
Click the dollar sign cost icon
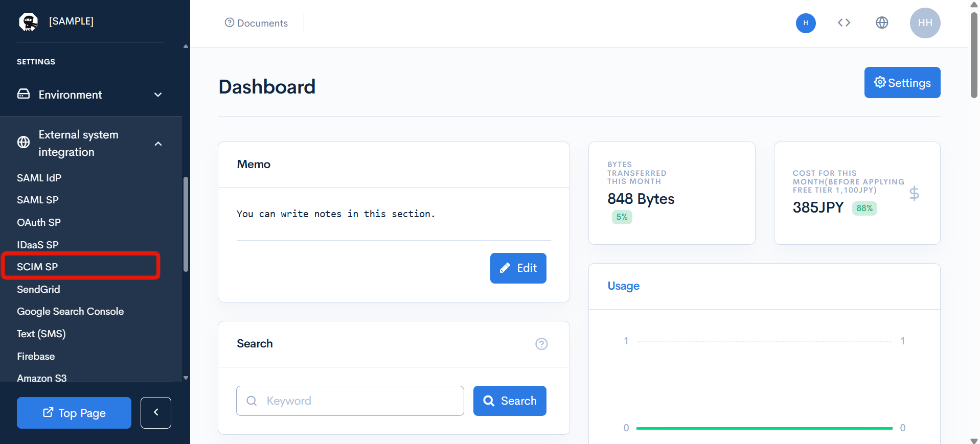click(914, 194)
